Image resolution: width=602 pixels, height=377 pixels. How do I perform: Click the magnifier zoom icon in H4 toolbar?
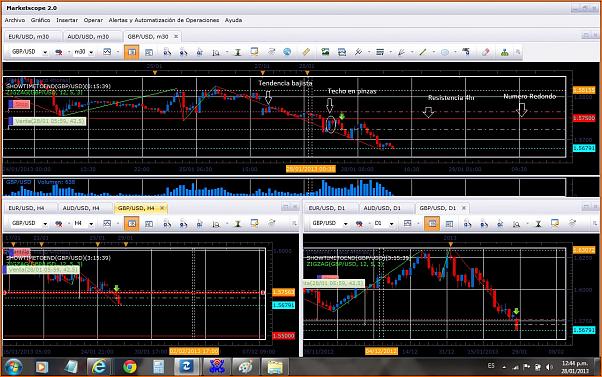pos(216,223)
